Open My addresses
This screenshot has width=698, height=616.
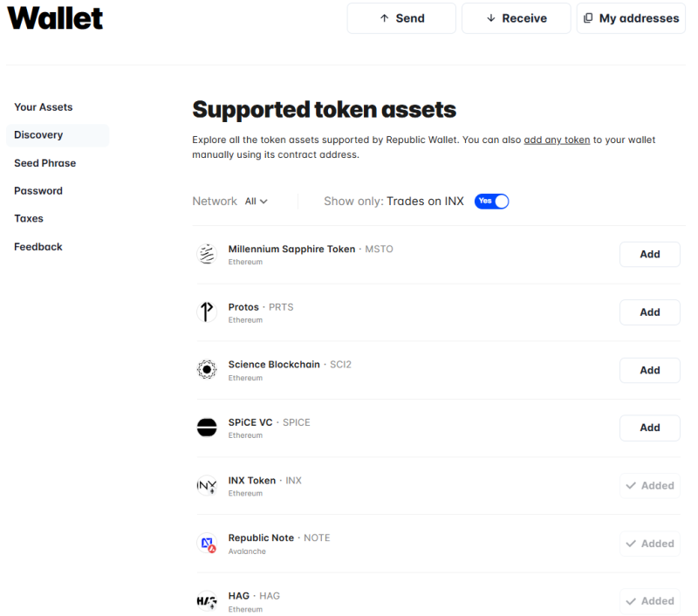631,18
